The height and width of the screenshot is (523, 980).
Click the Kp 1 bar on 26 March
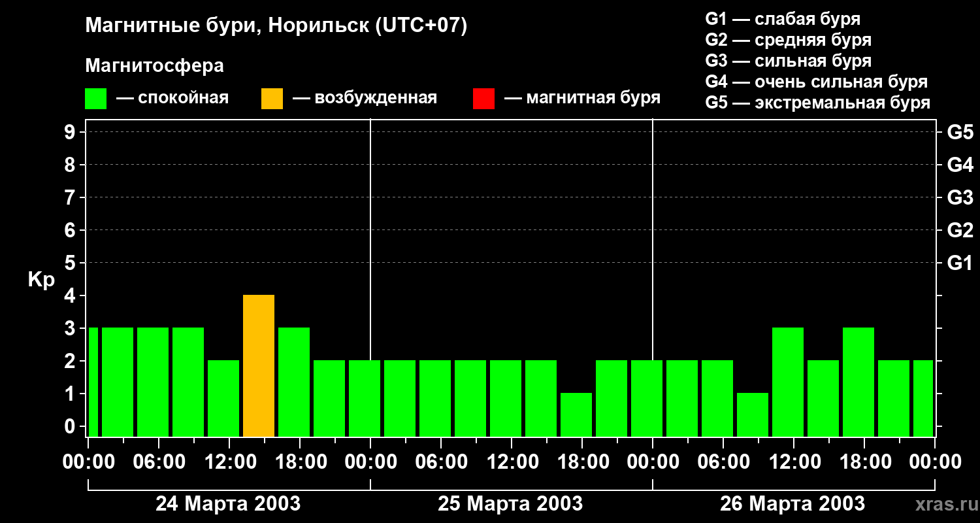tap(753, 414)
